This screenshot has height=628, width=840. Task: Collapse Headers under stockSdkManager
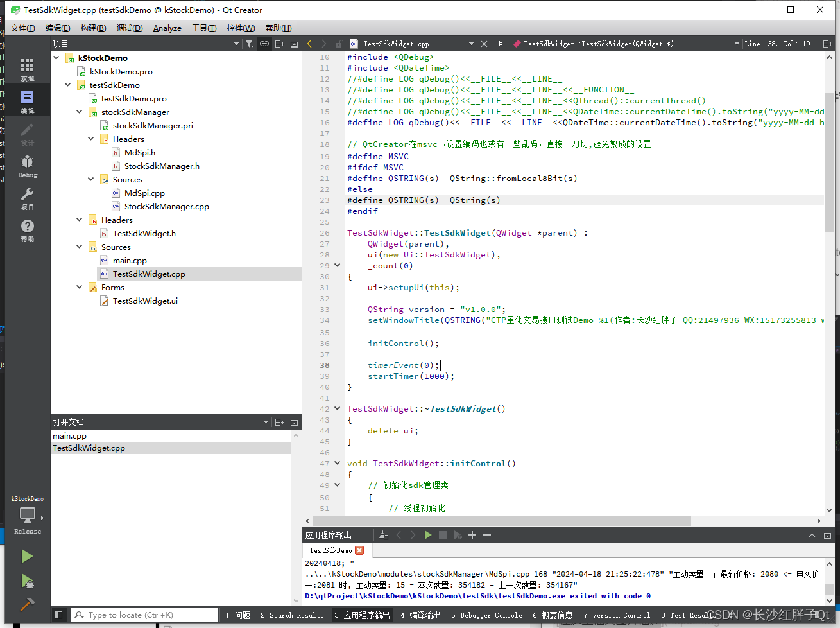(x=91, y=139)
